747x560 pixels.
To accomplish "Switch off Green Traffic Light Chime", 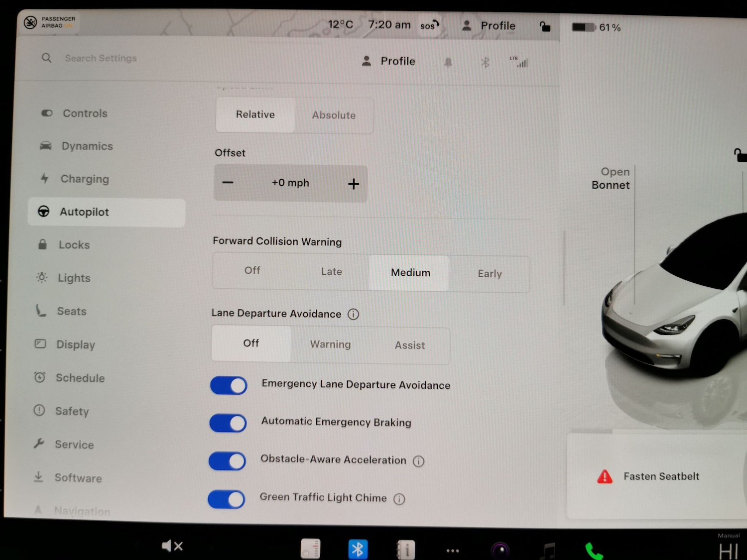I will (227, 499).
